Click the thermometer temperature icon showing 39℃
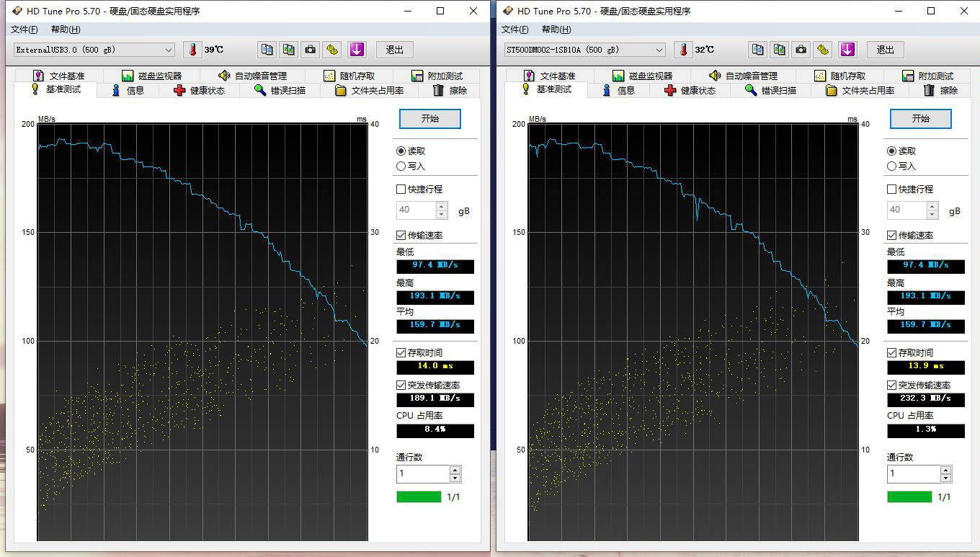980x557 pixels. click(x=192, y=50)
